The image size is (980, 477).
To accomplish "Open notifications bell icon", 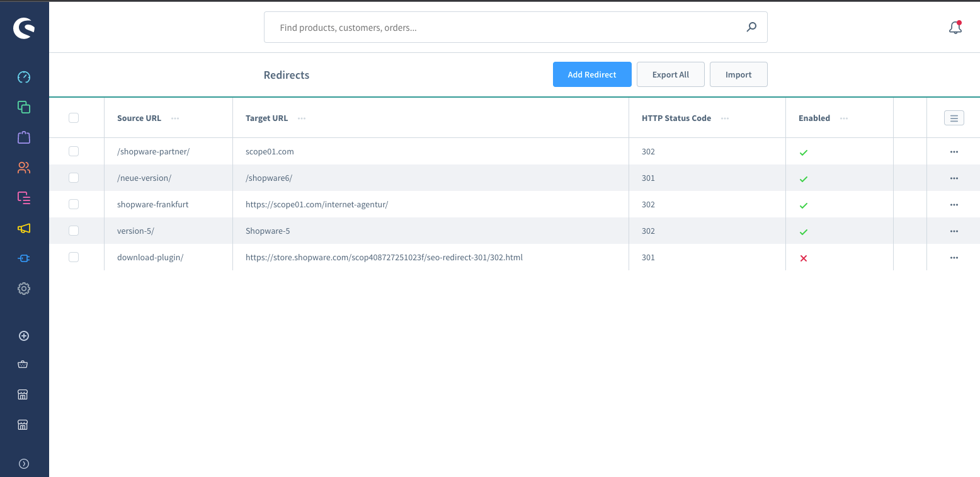I will [955, 27].
